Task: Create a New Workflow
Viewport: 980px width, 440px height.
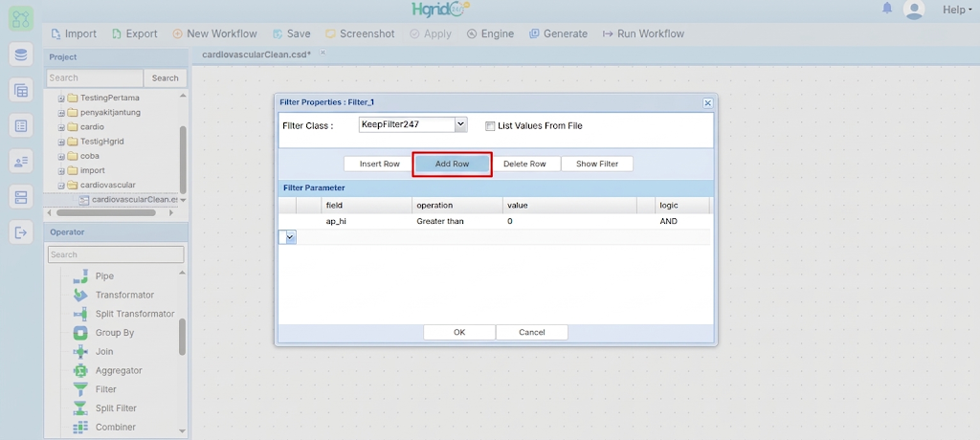Action: coord(214,33)
